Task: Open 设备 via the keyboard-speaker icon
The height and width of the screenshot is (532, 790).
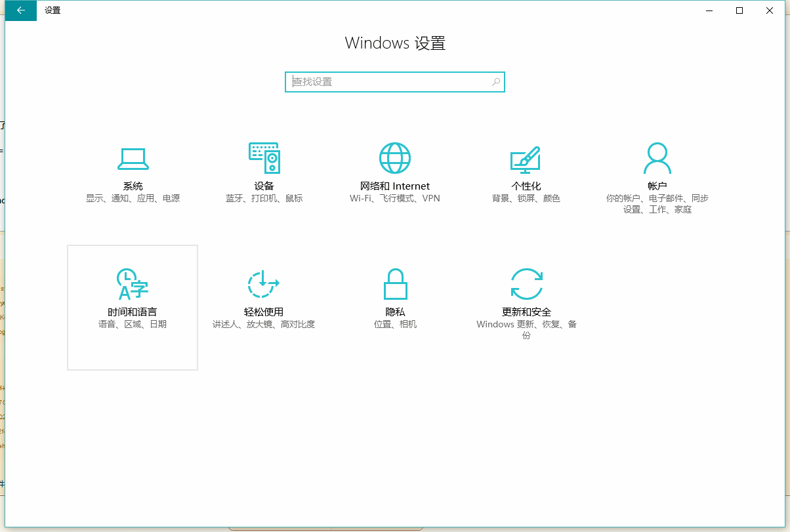Action: click(x=264, y=158)
